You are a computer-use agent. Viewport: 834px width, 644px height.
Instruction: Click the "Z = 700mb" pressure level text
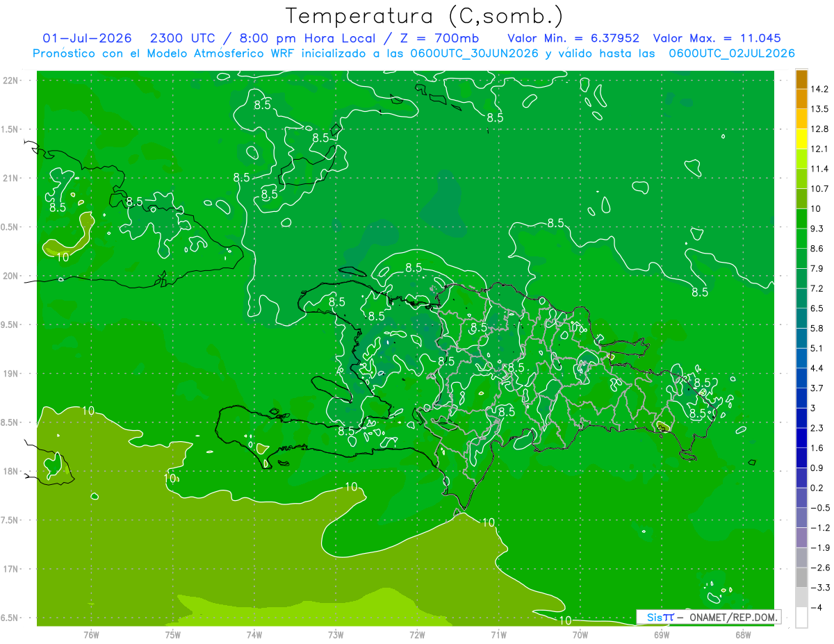coord(440,38)
